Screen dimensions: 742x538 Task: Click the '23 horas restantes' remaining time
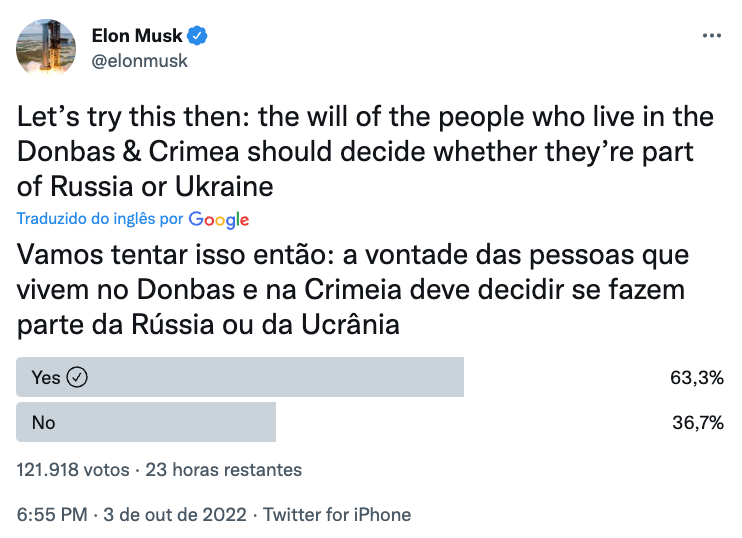(223, 470)
